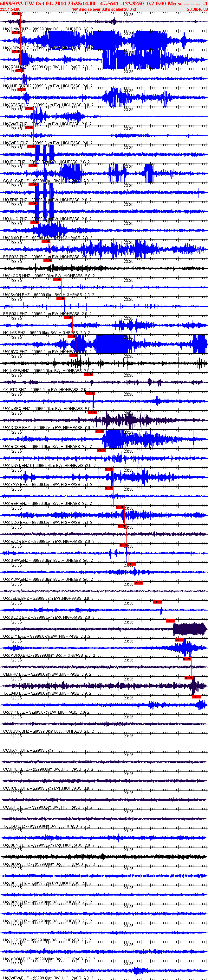This screenshot has height=980, width=208.
Task: Click the event ID 60885022 in header
Action: tap(11, 3)
